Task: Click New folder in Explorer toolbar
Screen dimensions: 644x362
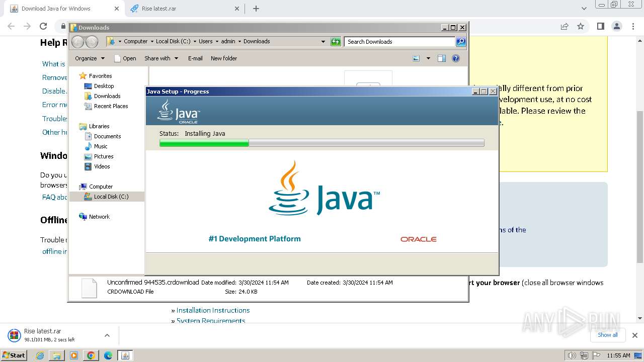Action: click(224, 58)
